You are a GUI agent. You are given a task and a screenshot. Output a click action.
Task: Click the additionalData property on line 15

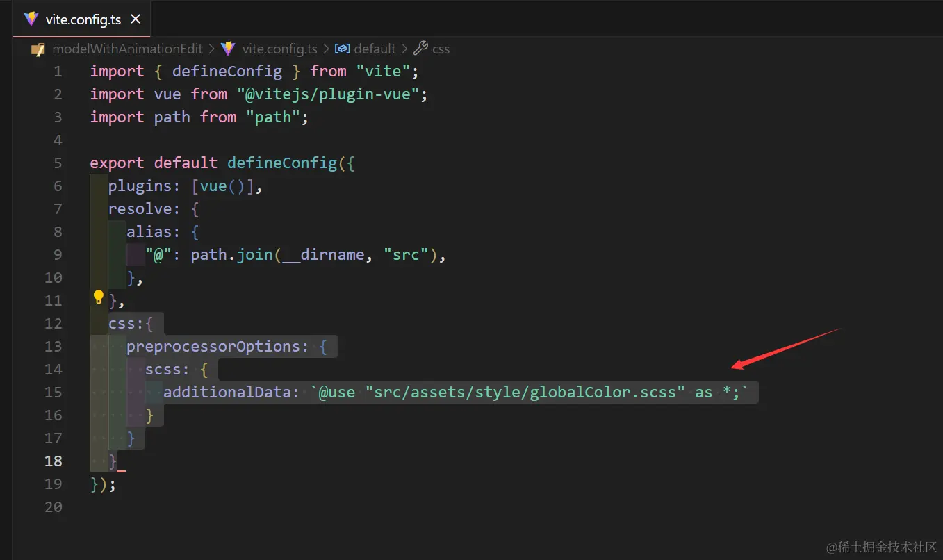(x=227, y=393)
